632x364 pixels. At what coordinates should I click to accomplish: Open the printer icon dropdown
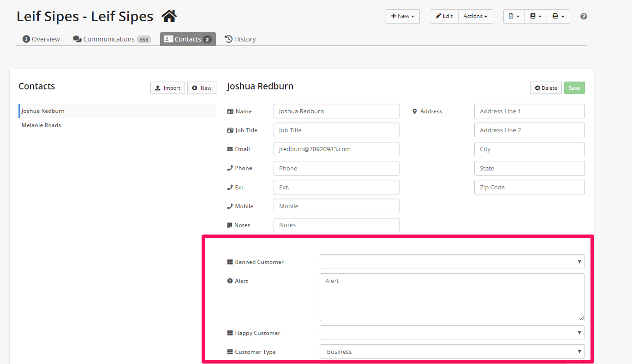click(x=558, y=16)
